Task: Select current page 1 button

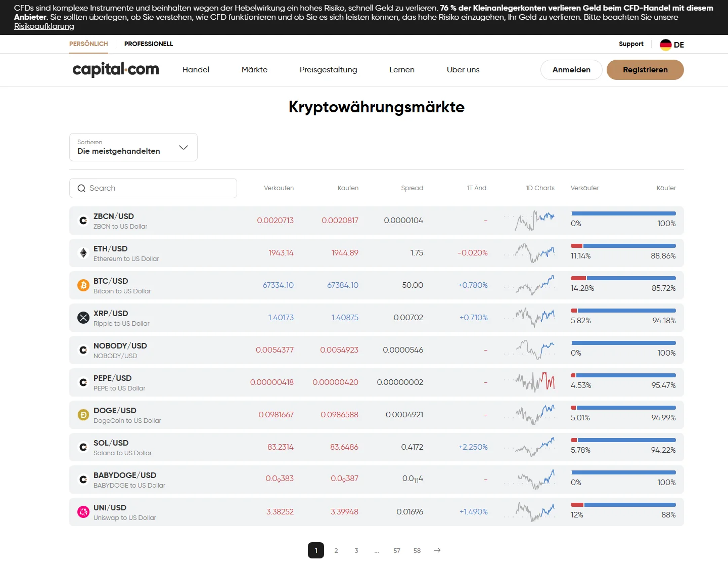Action: click(316, 550)
